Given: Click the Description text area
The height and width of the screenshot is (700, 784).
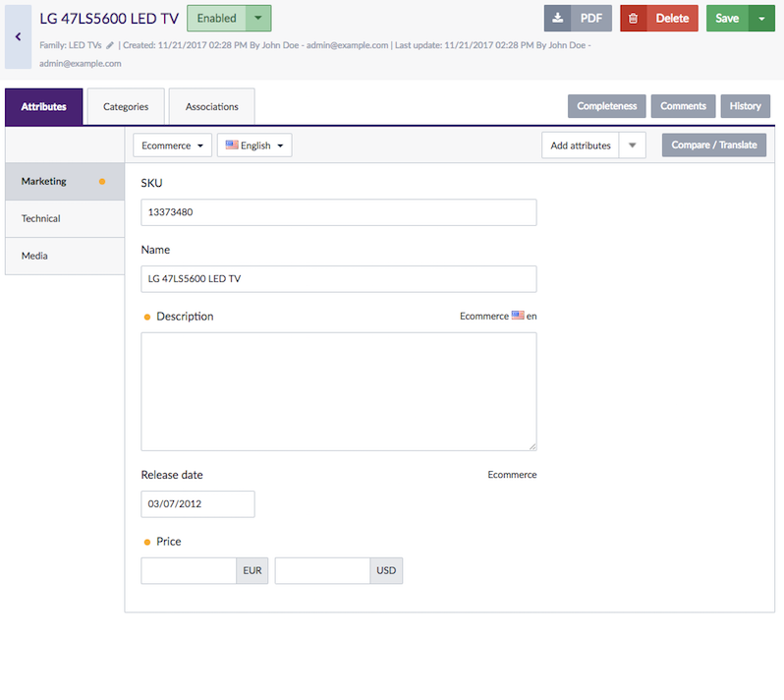Looking at the screenshot, I should click(x=338, y=391).
